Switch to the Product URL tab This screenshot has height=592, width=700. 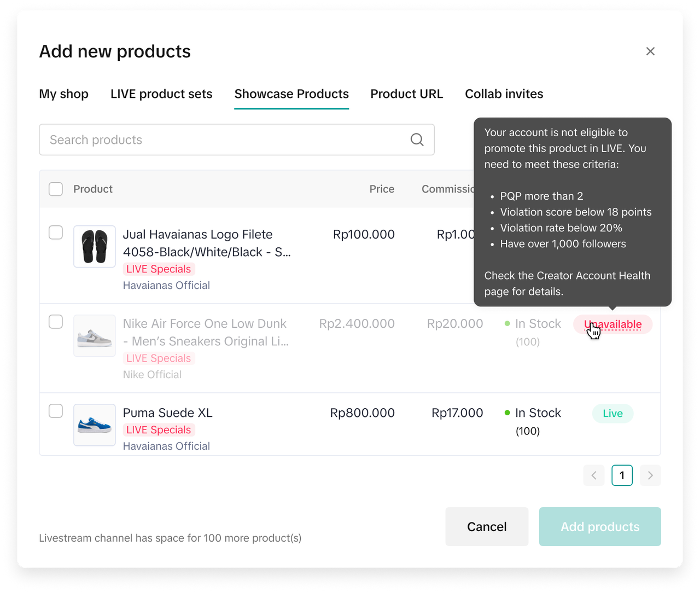[406, 94]
